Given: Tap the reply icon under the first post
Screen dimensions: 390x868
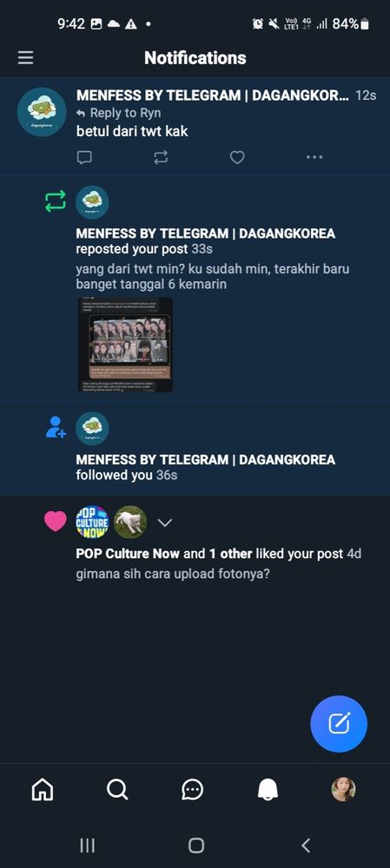Looking at the screenshot, I should [x=84, y=158].
